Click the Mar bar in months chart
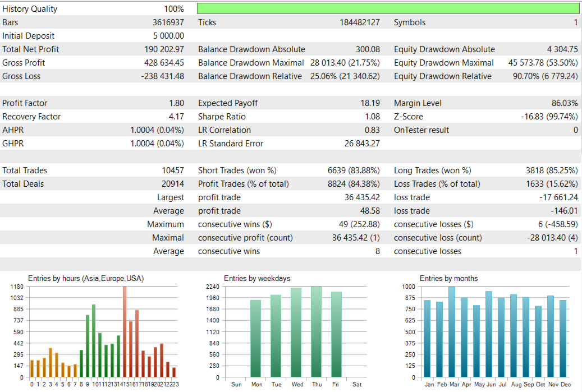 (452, 332)
